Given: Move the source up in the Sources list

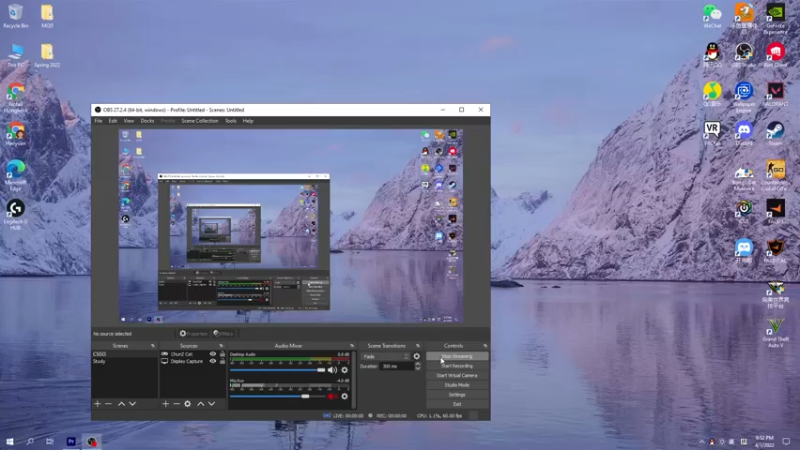Looking at the screenshot, I should (x=201, y=404).
